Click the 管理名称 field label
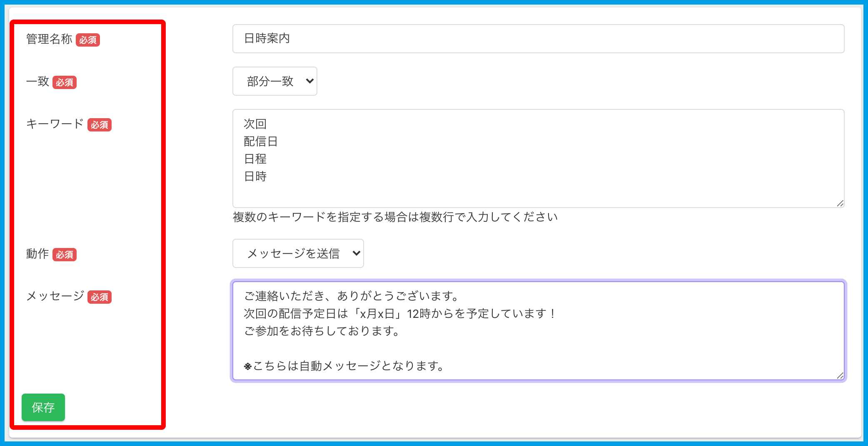 49,39
